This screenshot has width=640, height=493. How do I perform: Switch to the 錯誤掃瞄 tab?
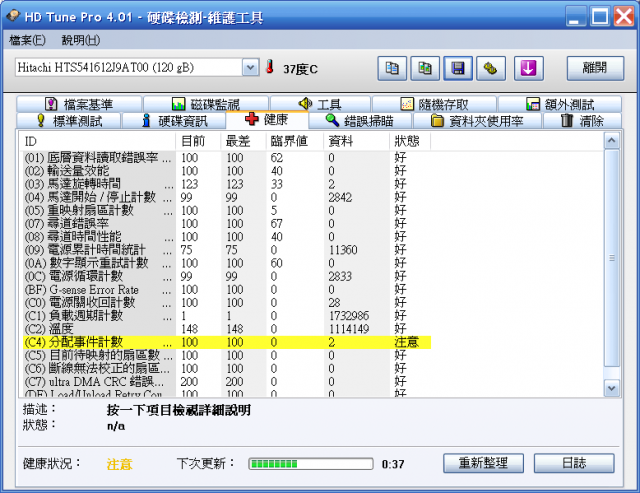coord(360,121)
